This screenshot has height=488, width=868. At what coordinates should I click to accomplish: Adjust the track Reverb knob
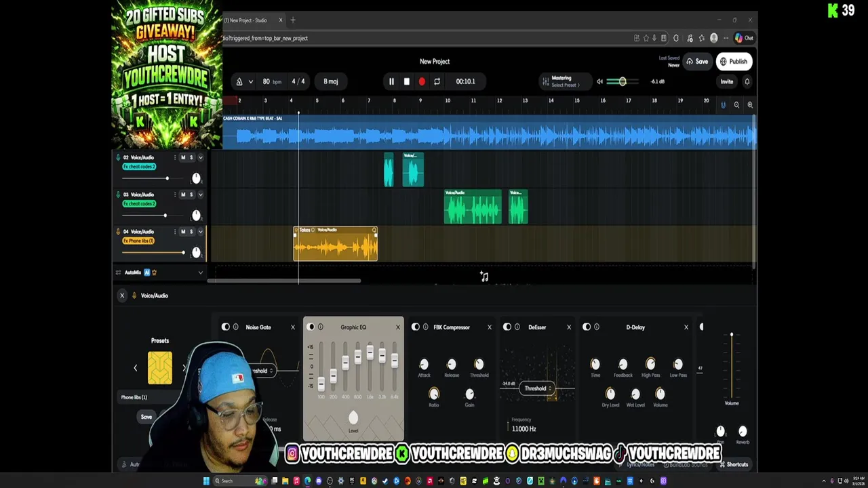point(743,431)
